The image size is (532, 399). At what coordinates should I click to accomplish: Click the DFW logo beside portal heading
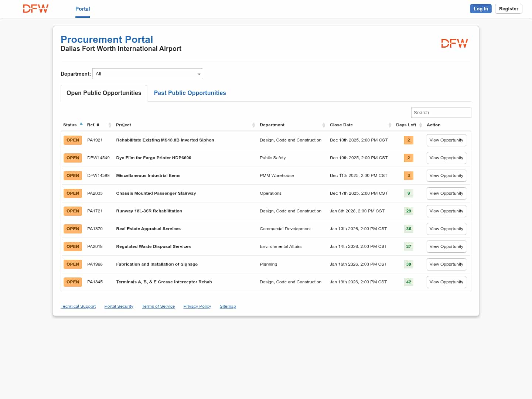pos(454,44)
